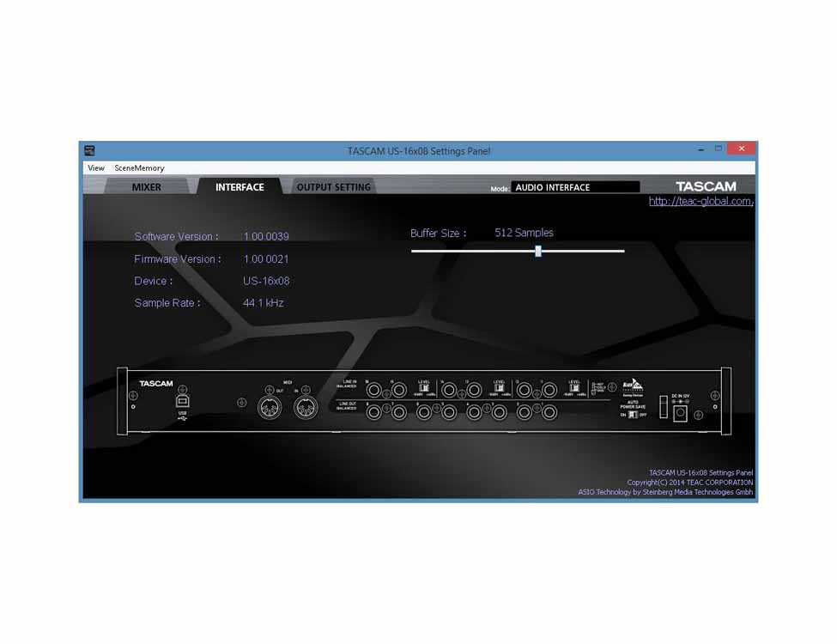Switch to the MIXER tab
837x644 pixels.
[146, 186]
